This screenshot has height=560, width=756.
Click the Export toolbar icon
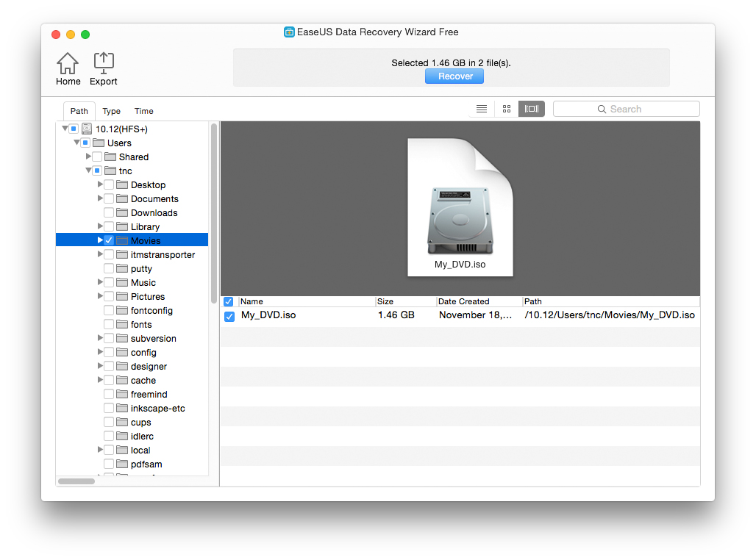(x=103, y=64)
